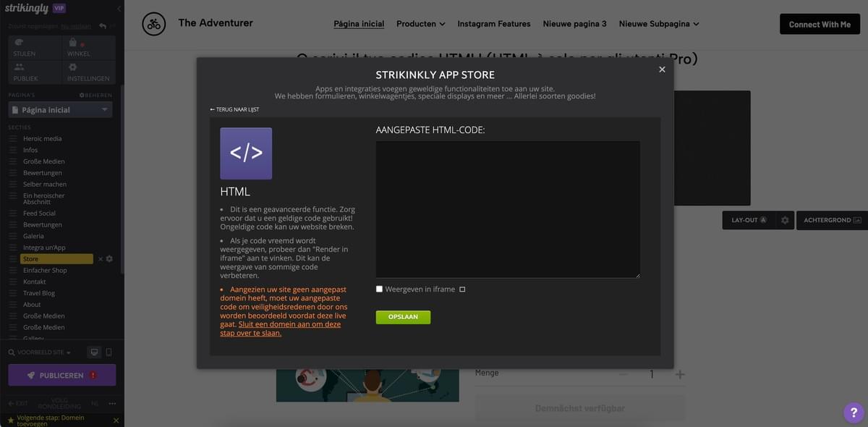The width and height of the screenshot is (868, 427).
Task: Select the Instagram Features menu item
Action: click(494, 22)
